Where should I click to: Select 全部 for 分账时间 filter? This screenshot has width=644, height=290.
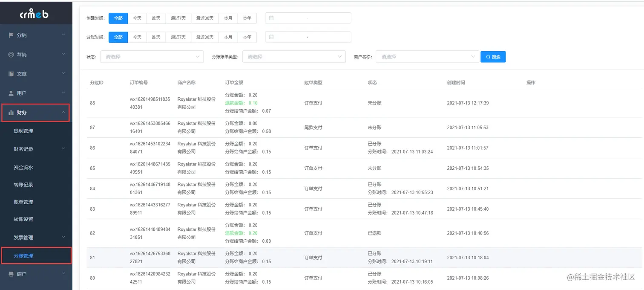(118, 37)
